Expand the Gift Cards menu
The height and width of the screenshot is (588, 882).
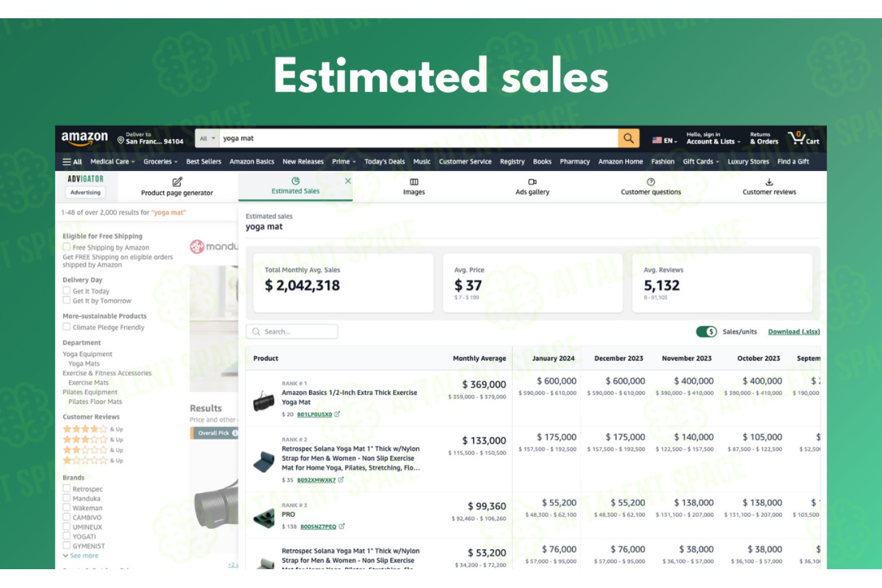click(701, 162)
